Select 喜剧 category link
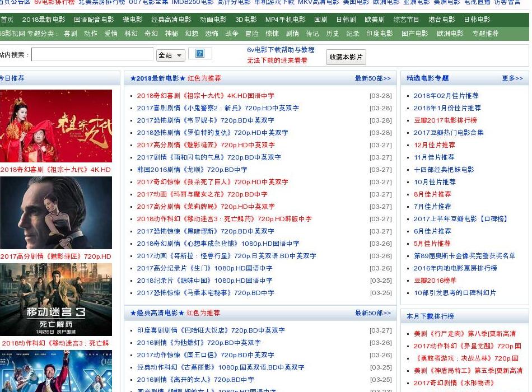 point(70,34)
